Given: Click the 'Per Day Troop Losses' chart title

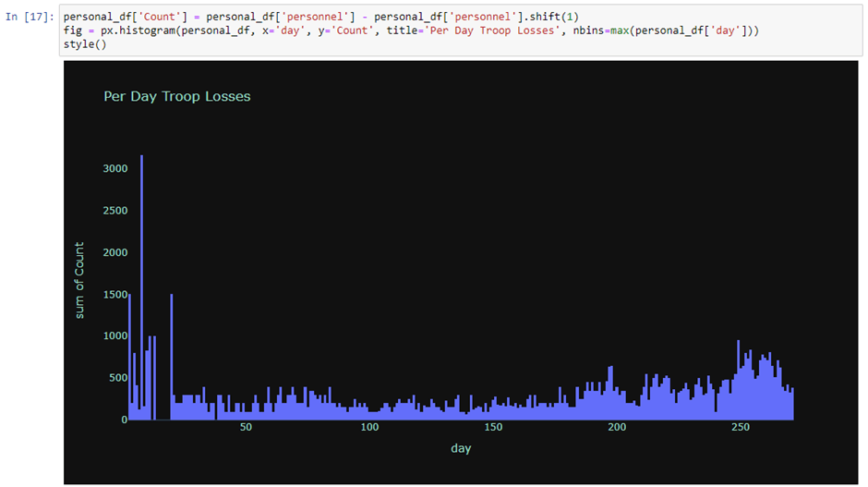Looking at the screenshot, I should click(177, 96).
